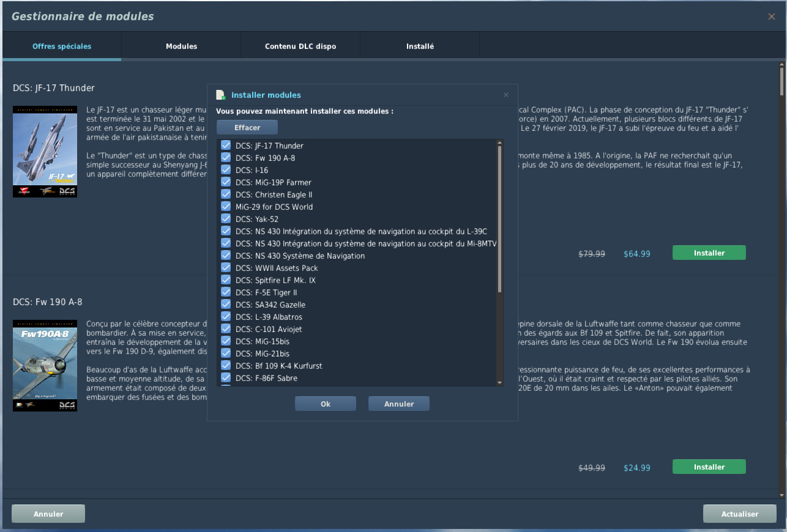The height and width of the screenshot is (532, 787).
Task: Toggle NS 430 Système de Navigation checkbox
Action: 226,256
